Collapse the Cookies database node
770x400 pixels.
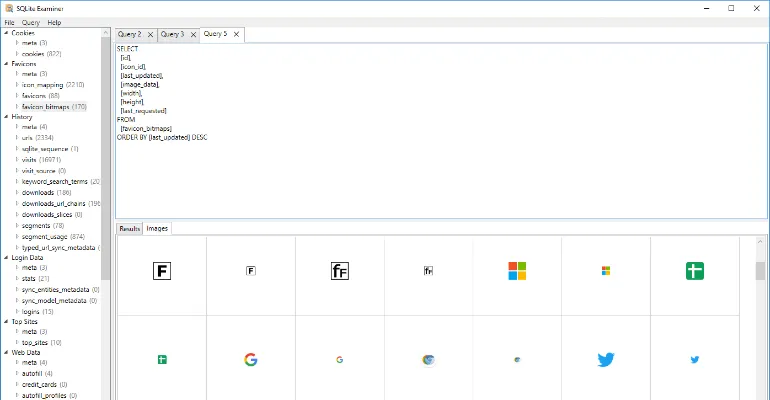[x=6, y=33]
